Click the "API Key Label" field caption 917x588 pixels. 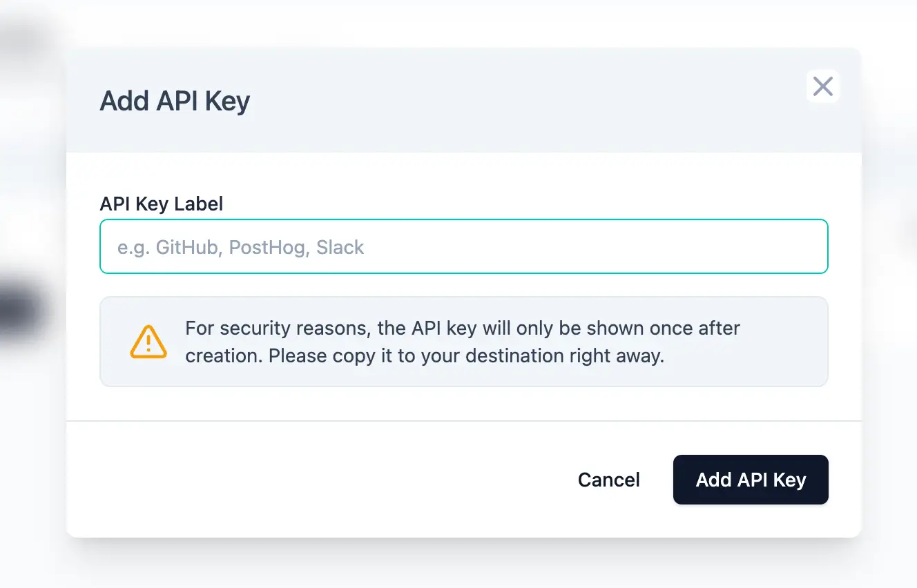tap(162, 204)
